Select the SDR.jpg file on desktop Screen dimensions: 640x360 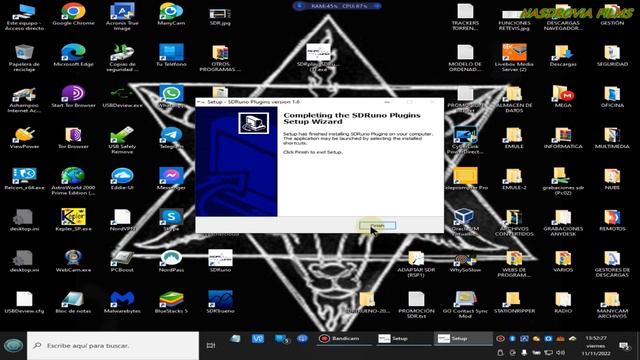tap(220, 16)
